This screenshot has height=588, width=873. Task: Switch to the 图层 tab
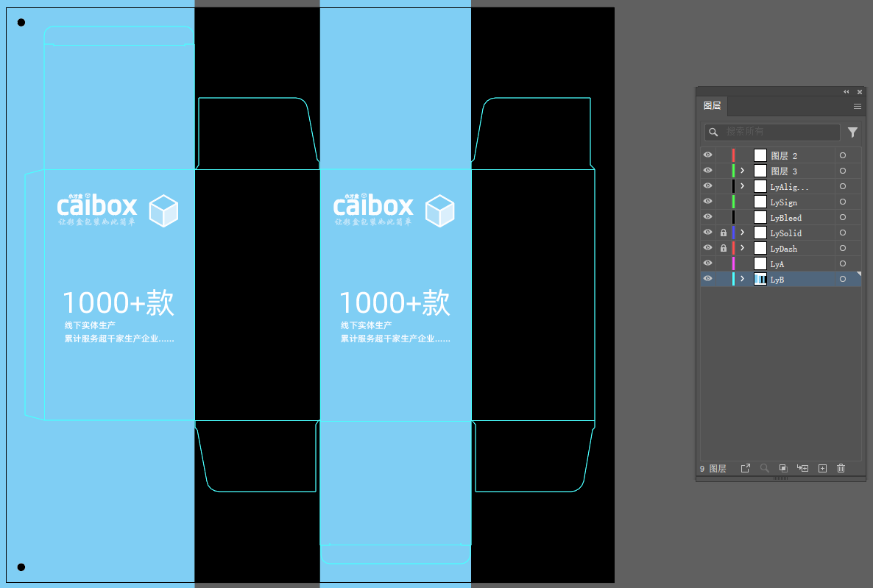pyautogui.click(x=712, y=106)
